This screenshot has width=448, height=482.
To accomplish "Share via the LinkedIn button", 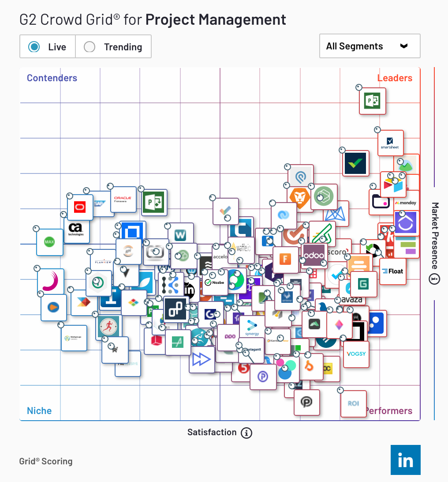I will point(405,460).
